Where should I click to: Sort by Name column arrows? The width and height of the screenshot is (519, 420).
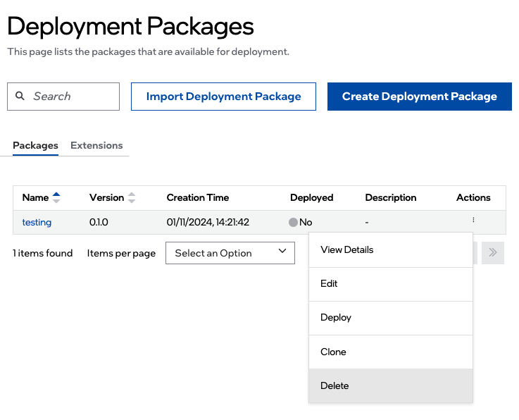(56, 198)
